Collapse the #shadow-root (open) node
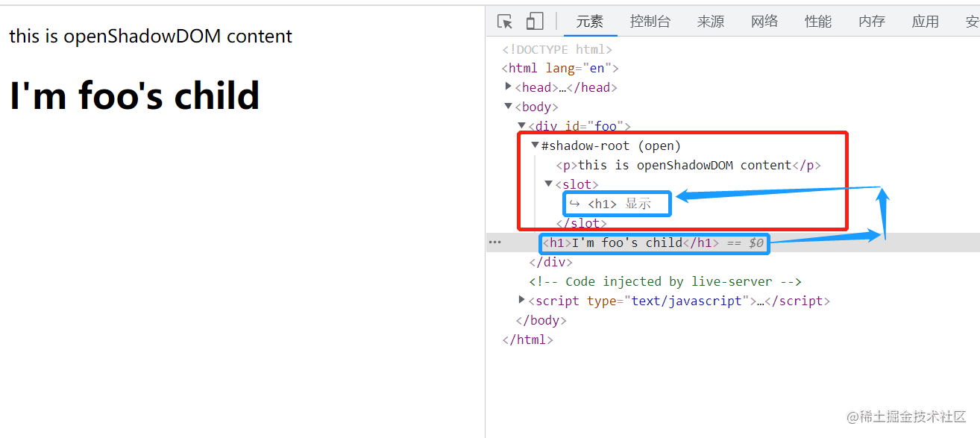The height and width of the screenshot is (438, 980). [x=535, y=145]
